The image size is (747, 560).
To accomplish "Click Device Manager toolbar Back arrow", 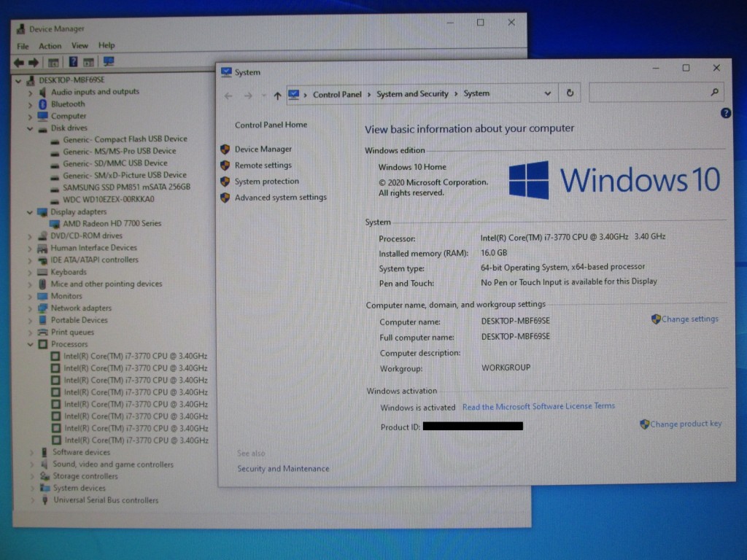I will [18, 63].
